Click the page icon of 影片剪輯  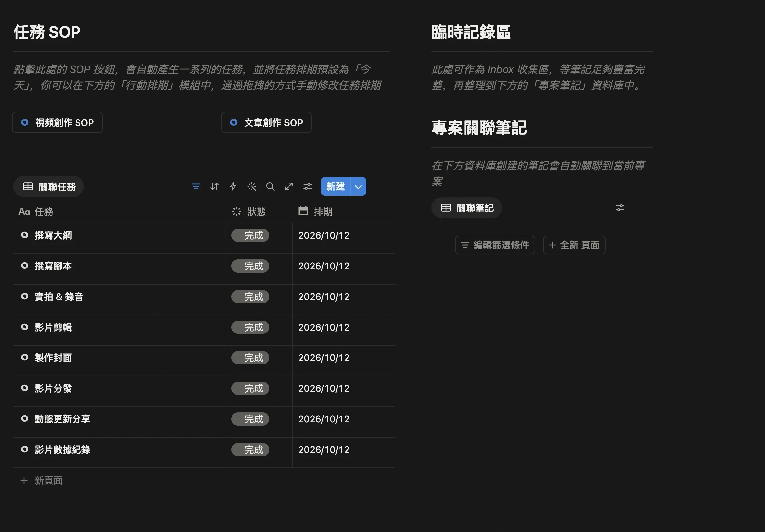click(x=25, y=327)
